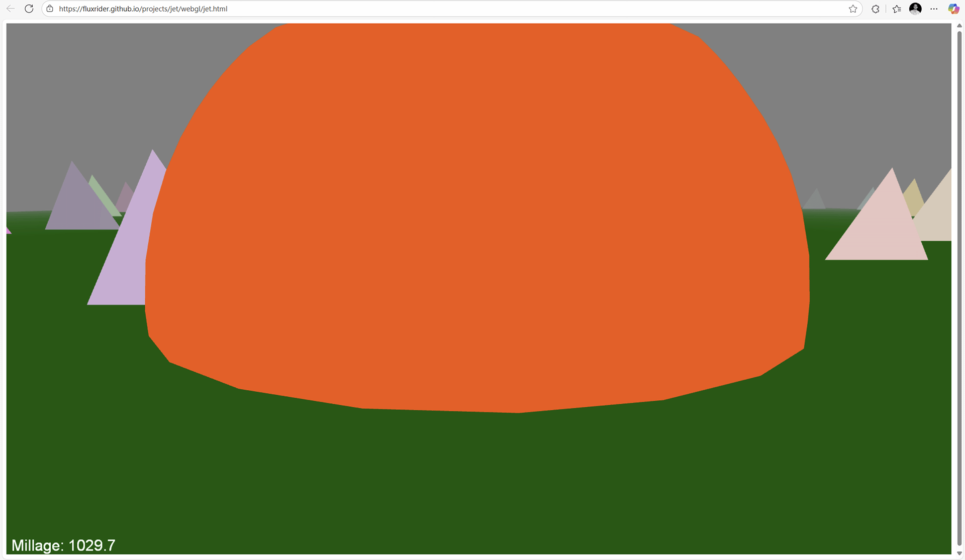Click the Millage counter text
This screenshot has height=560, width=965.
(63, 545)
